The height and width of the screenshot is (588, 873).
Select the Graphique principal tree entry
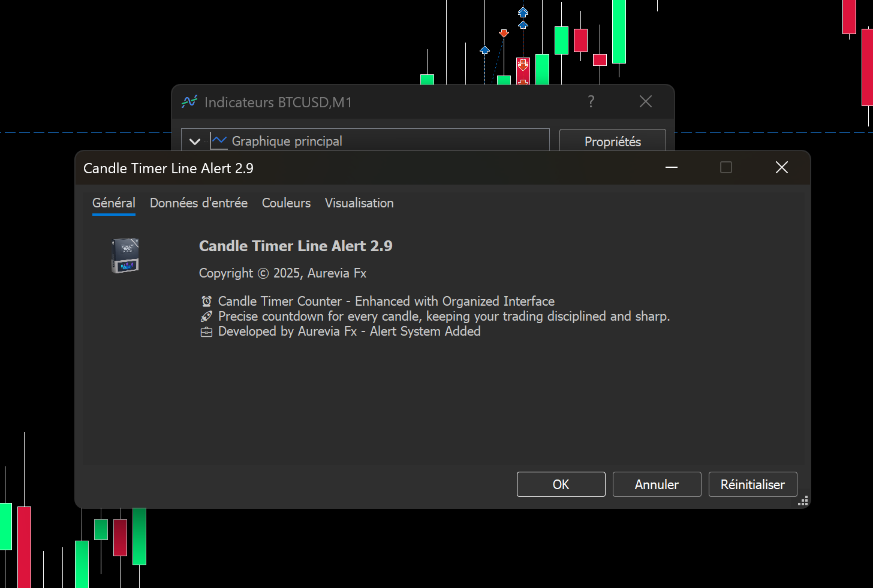tap(287, 141)
